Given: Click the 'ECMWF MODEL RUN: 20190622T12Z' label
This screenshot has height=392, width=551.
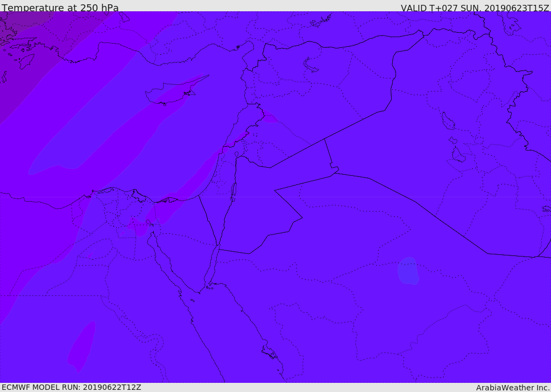Looking at the screenshot, I should [72, 387].
